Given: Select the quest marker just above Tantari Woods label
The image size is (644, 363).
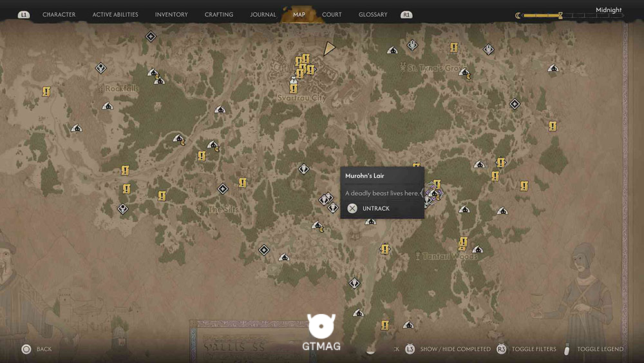Looking at the screenshot, I should coord(463,243).
